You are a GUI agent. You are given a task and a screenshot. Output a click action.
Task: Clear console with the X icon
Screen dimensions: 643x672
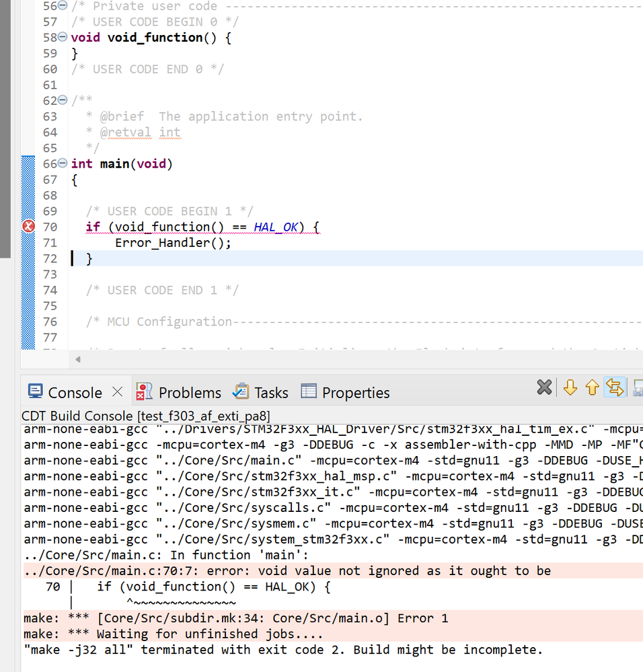point(544,387)
